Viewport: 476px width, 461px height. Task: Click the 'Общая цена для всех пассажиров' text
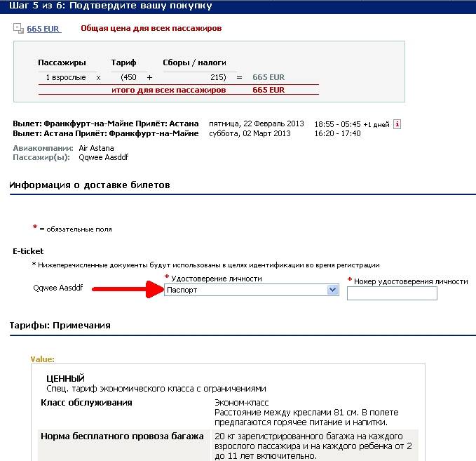[x=151, y=28]
